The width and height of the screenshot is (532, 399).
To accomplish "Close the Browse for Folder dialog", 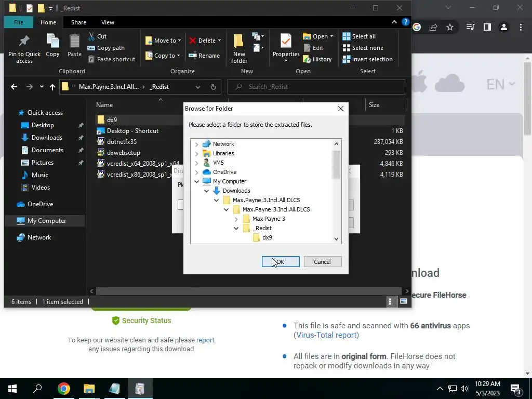I will pyautogui.click(x=341, y=109).
